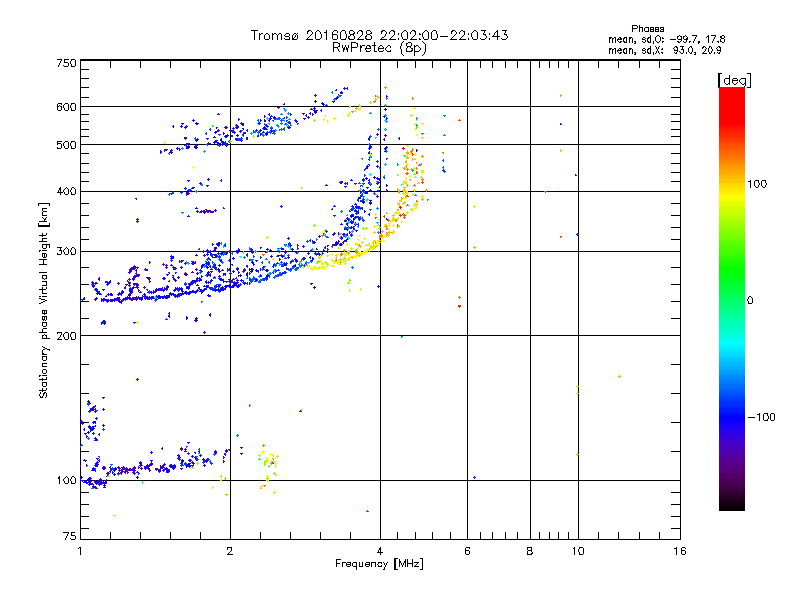The height and width of the screenshot is (600, 800).
Task: Click x-axis label '4'
Action: (x=380, y=551)
